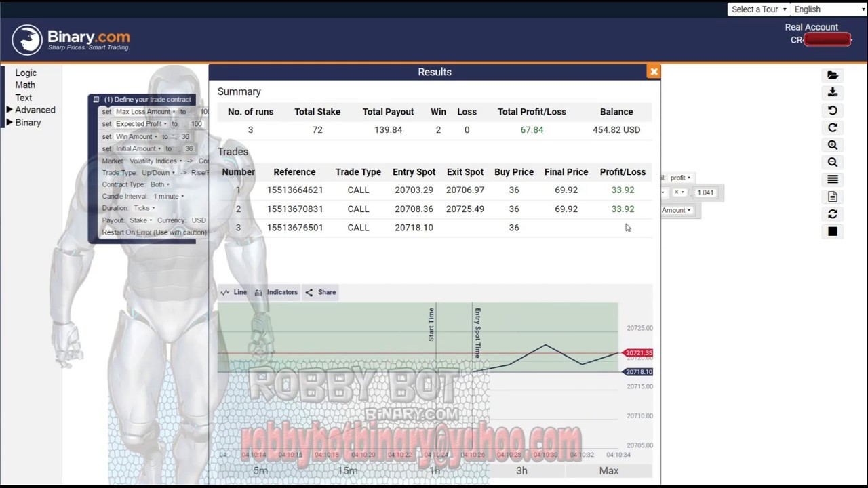Click the Line chart type button
The width and height of the screenshot is (868, 488).
tap(233, 292)
